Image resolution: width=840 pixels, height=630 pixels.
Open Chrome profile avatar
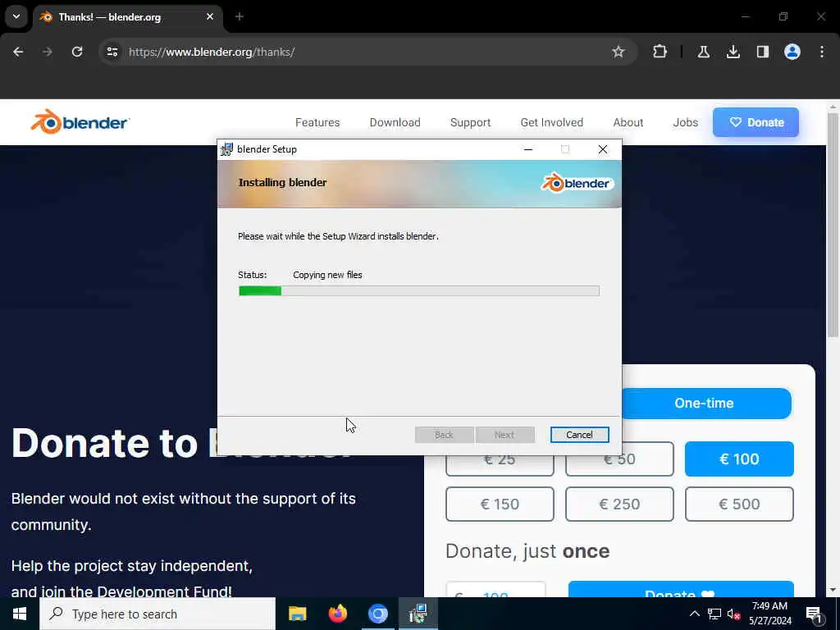point(792,52)
